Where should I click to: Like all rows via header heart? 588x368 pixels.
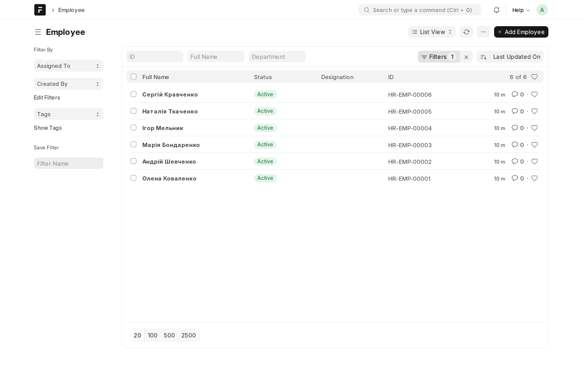(534, 77)
